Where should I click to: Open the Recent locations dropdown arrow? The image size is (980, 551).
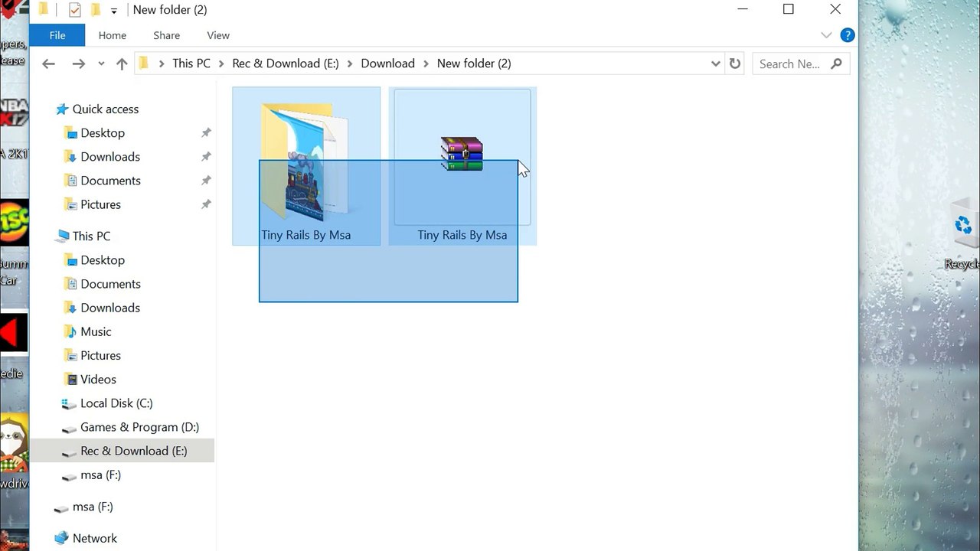(x=101, y=64)
